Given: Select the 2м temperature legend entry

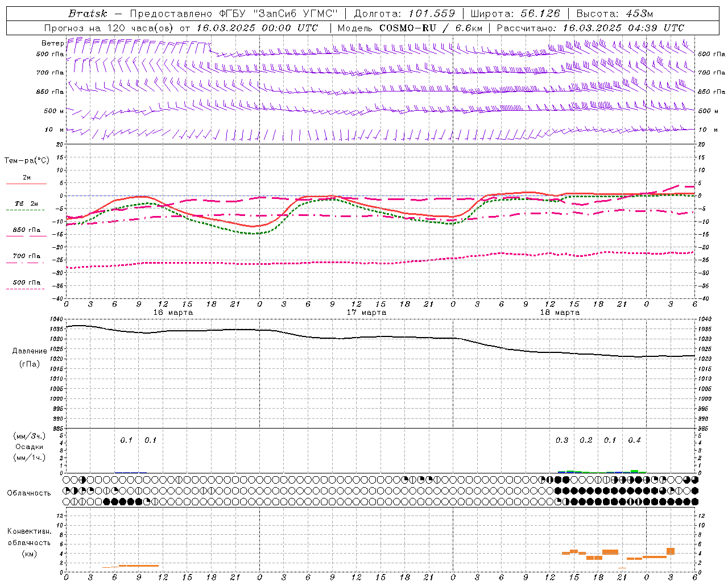Looking at the screenshot, I should [x=27, y=178].
